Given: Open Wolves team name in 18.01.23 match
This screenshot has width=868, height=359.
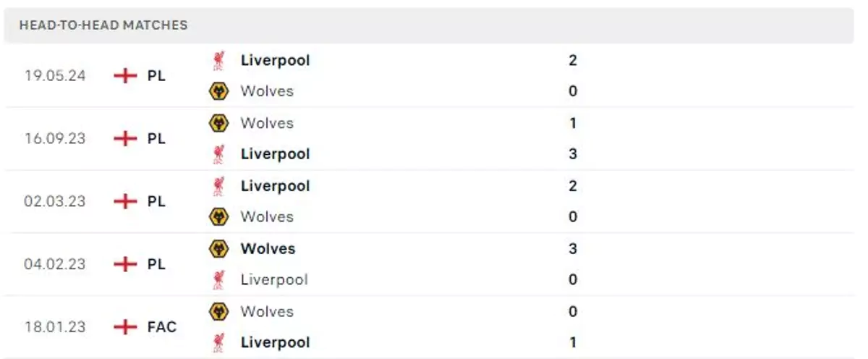Looking at the screenshot, I should [x=267, y=311].
